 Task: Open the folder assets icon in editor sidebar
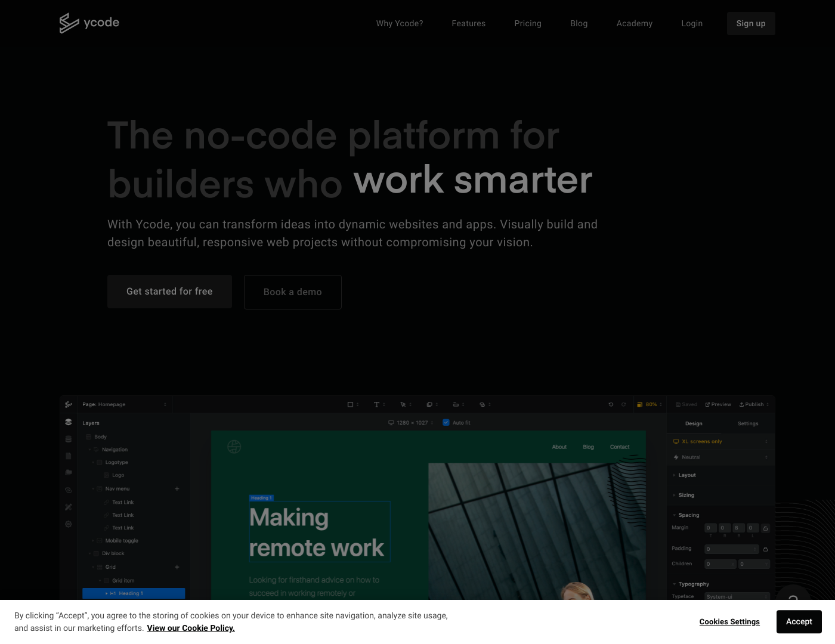click(x=69, y=472)
